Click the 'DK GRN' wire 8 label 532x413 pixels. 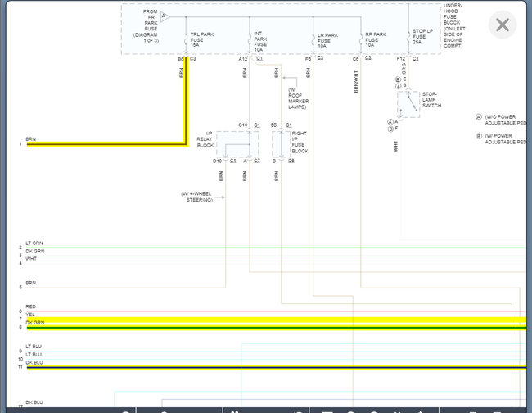click(x=35, y=322)
